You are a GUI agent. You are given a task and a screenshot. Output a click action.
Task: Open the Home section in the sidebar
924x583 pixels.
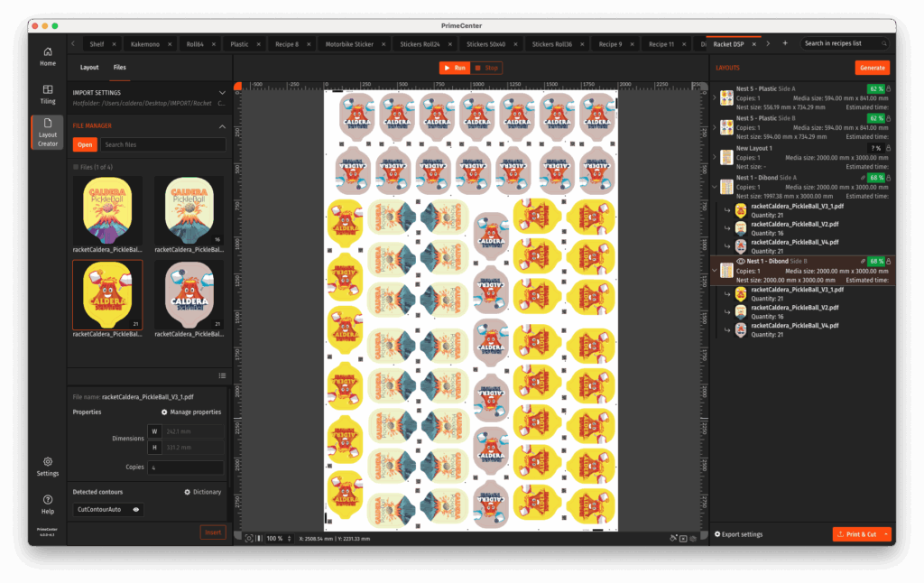48,57
